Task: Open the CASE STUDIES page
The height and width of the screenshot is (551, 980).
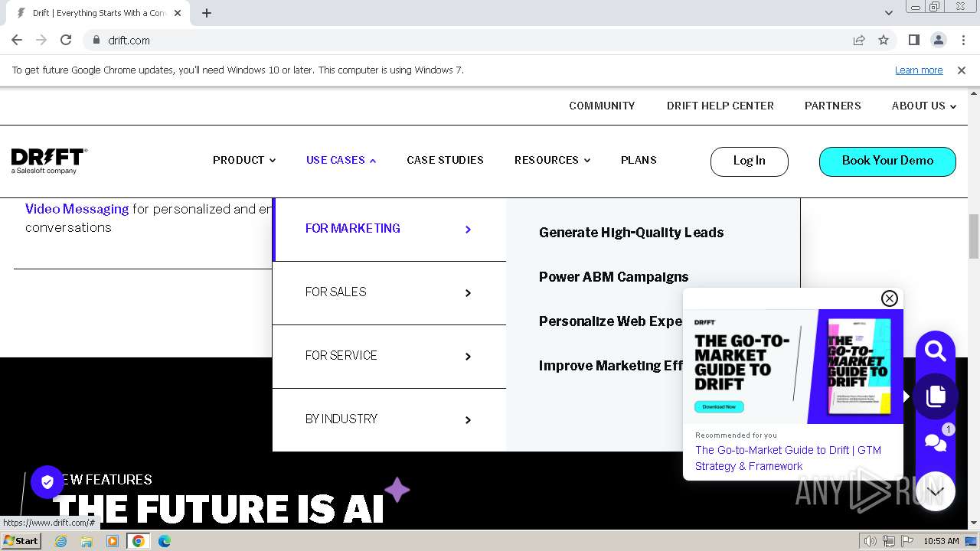Action: (445, 160)
